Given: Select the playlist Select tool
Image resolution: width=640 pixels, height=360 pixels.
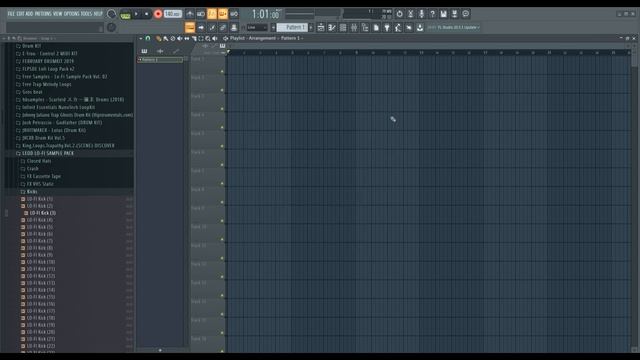Looking at the screenshot, I should (201, 38).
